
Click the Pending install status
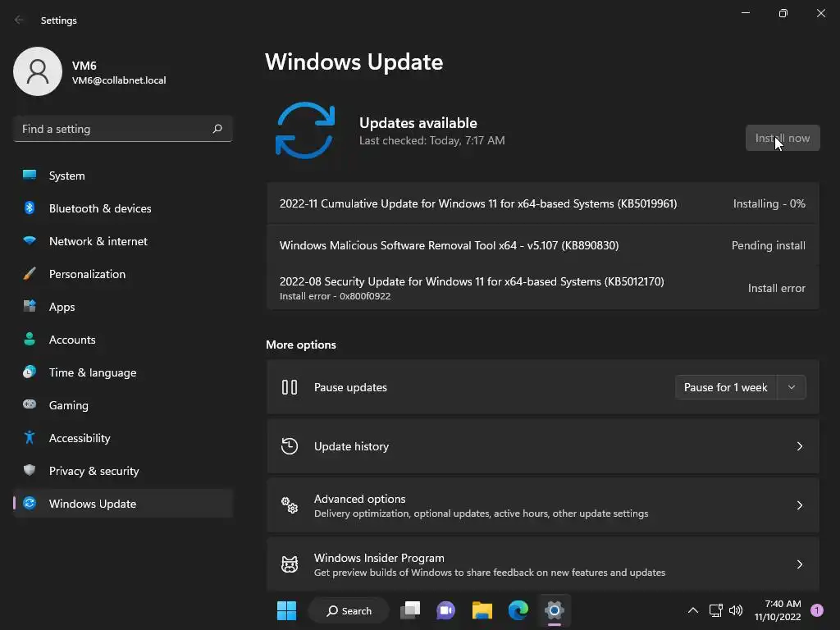point(768,245)
